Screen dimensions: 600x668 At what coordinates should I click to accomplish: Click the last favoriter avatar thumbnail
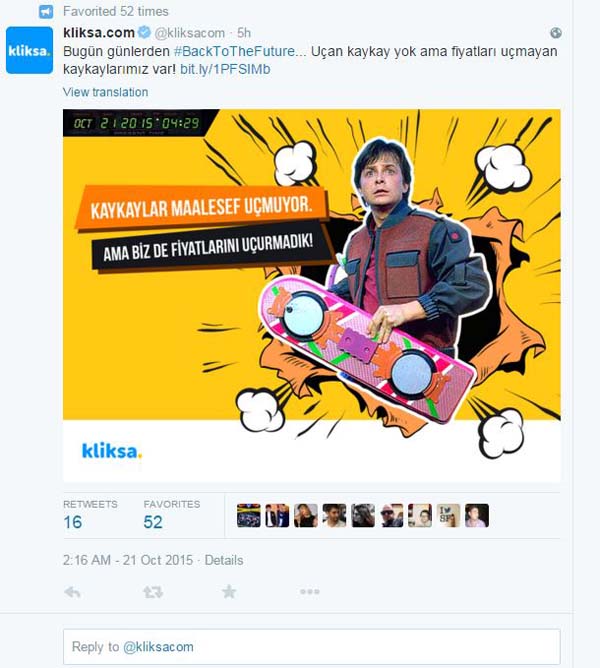[477, 515]
